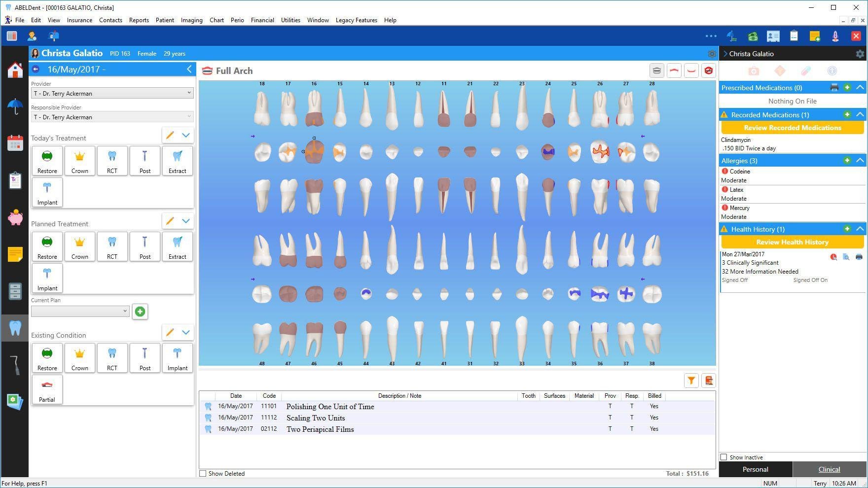This screenshot has height=488, width=868.
Task: Switch to the Clinical tab
Action: [x=829, y=469]
